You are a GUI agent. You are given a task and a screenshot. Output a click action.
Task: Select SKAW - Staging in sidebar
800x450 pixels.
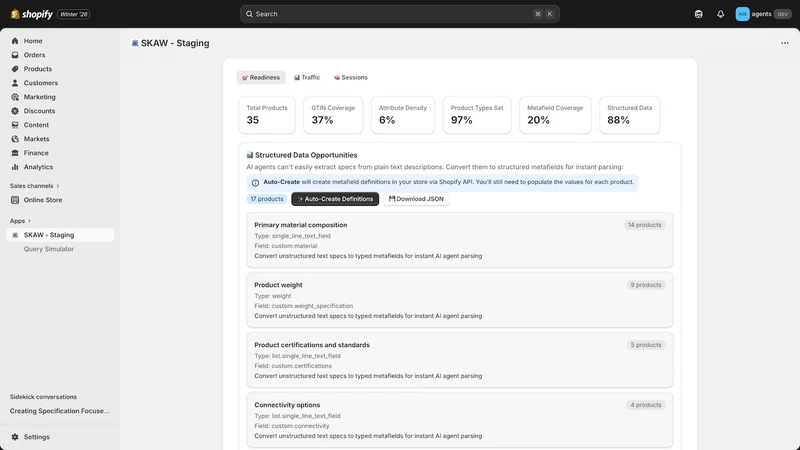click(60, 235)
